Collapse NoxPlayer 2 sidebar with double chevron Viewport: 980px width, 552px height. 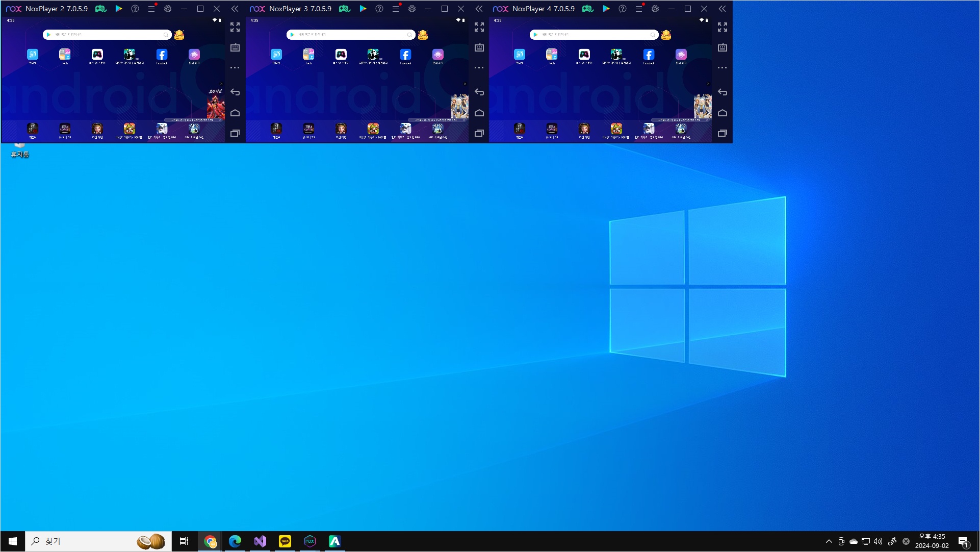pos(235,9)
